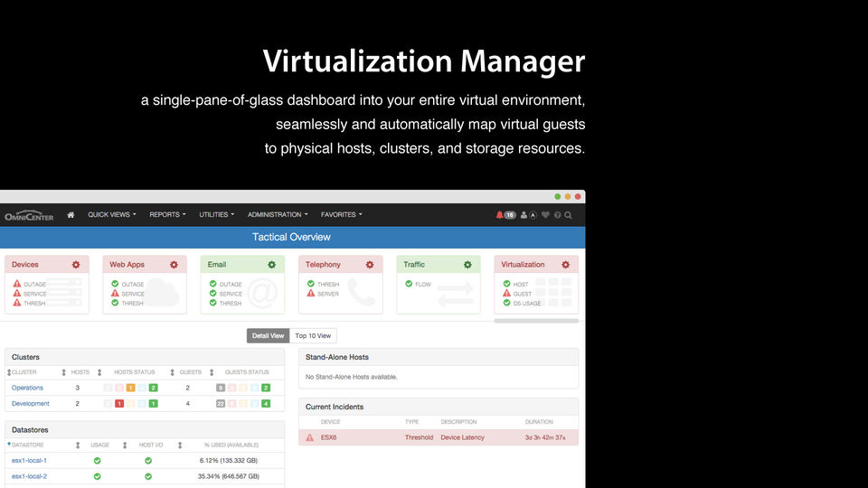The width and height of the screenshot is (868, 488).
Task: Go to home via the house icon
Action: tap(71, 215)
